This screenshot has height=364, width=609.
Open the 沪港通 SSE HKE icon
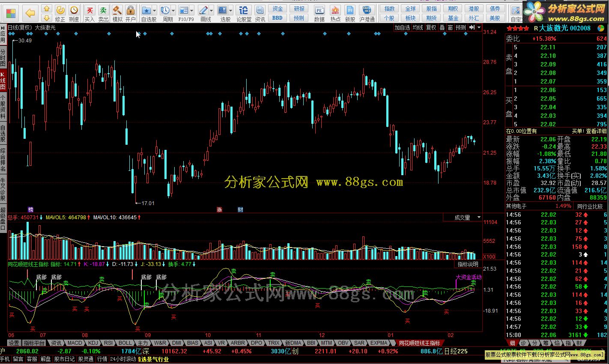(367, 10)
